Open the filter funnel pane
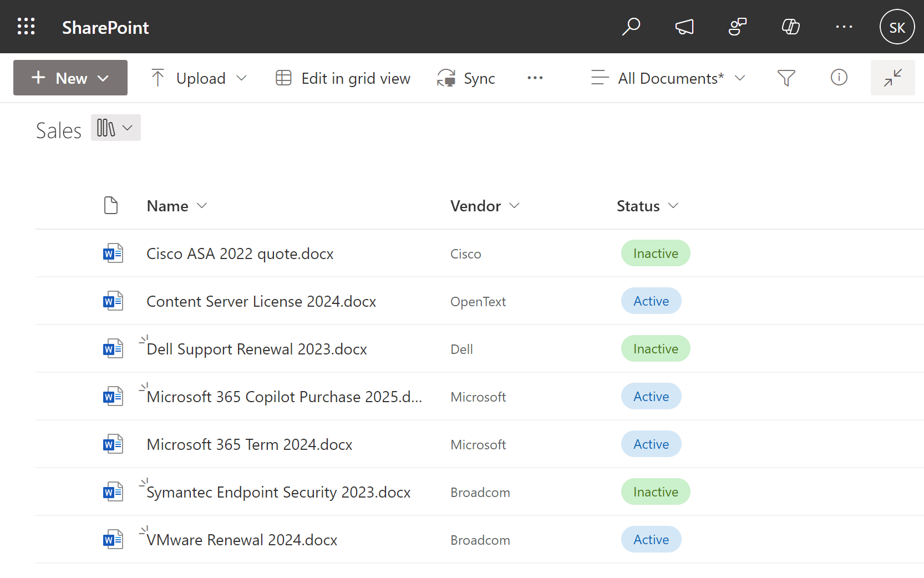Screen dimensions: 924x578 pyautogui.click(x=786, y=78)
